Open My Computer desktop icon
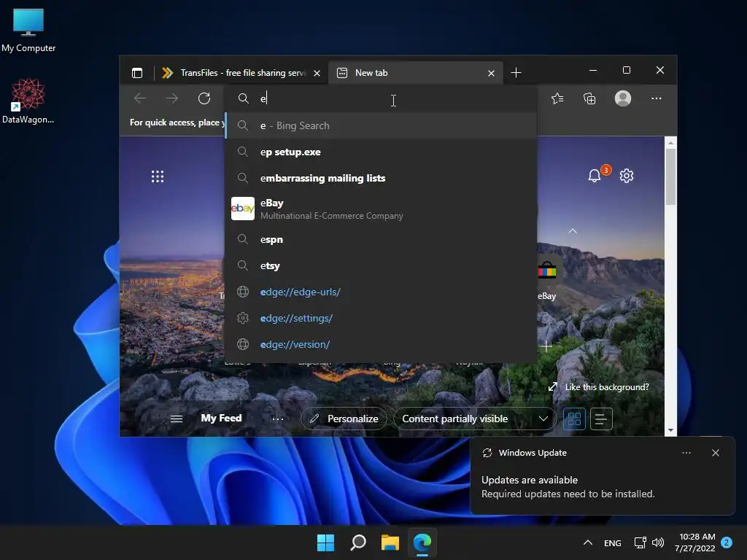The height and width of the screenshot is (560, 747). (x=28, y=31)
